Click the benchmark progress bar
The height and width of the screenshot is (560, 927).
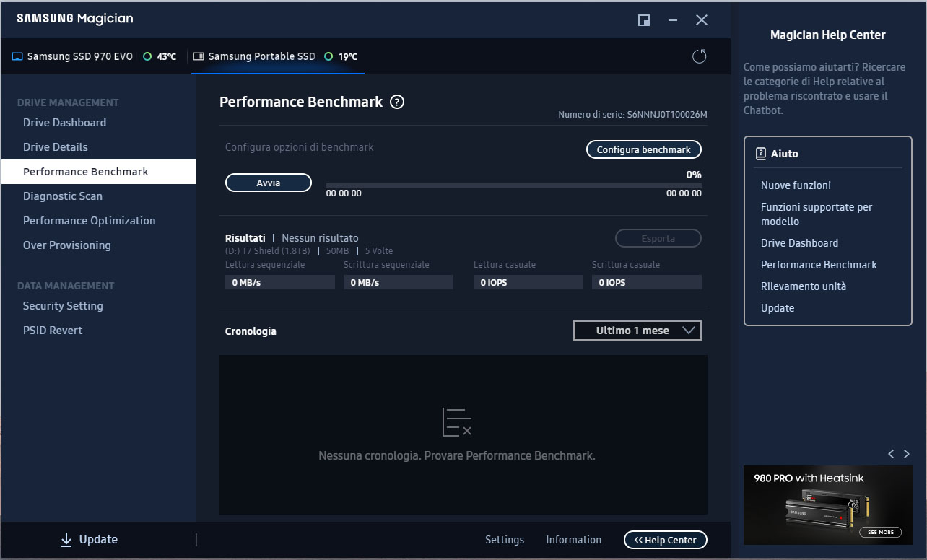[513, 185]
